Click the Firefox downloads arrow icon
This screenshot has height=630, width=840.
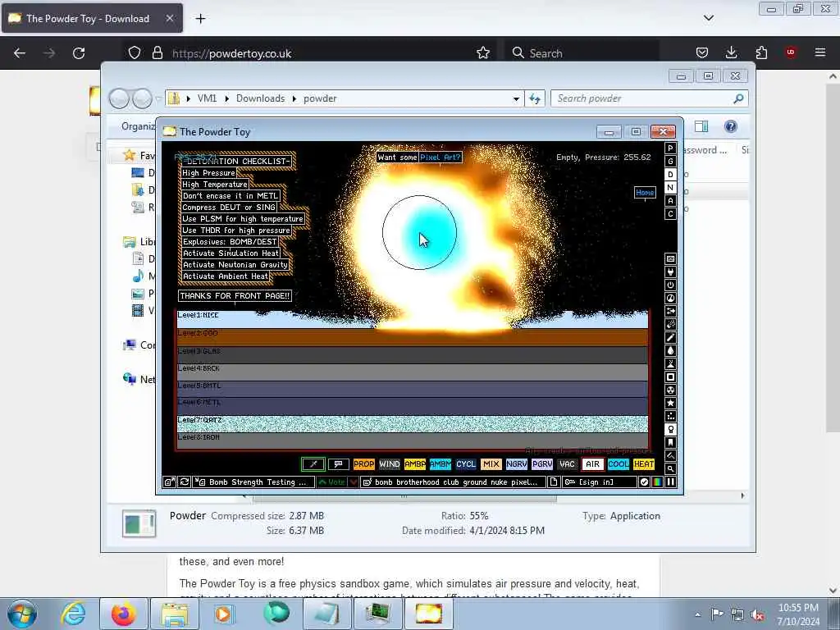coord(731,52)
